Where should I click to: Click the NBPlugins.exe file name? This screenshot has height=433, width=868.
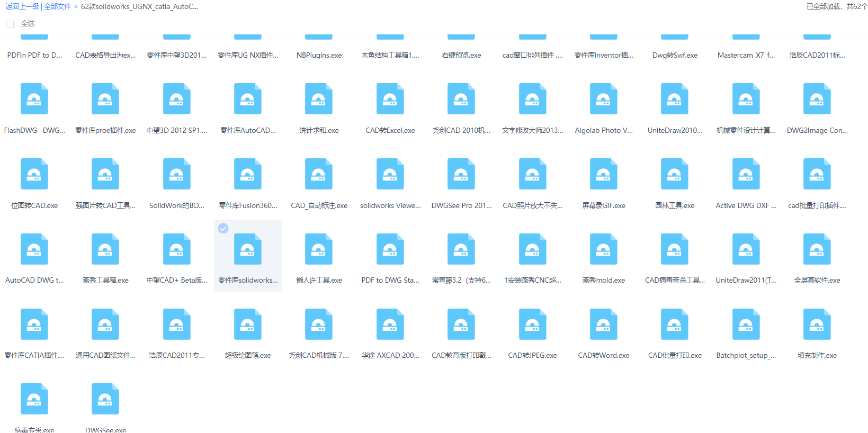[319, 55]
